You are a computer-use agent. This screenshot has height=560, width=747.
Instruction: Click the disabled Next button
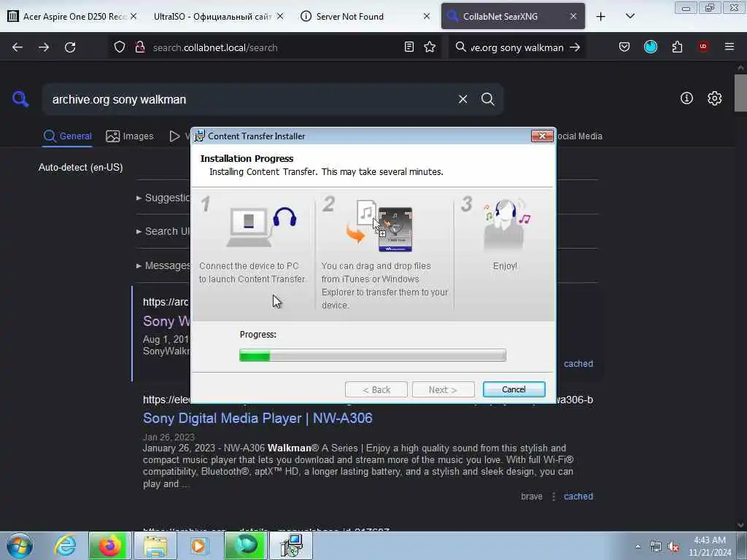click(x=443, y=389)
